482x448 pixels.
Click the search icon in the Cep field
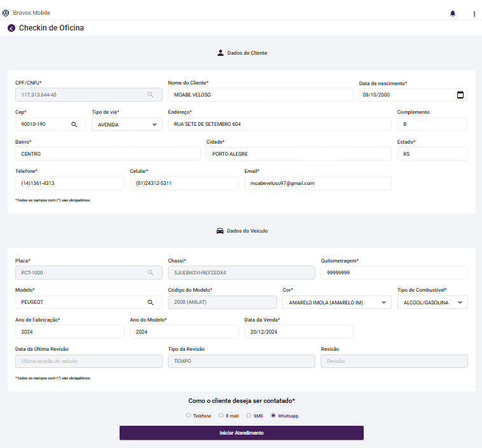coord(74,124)
